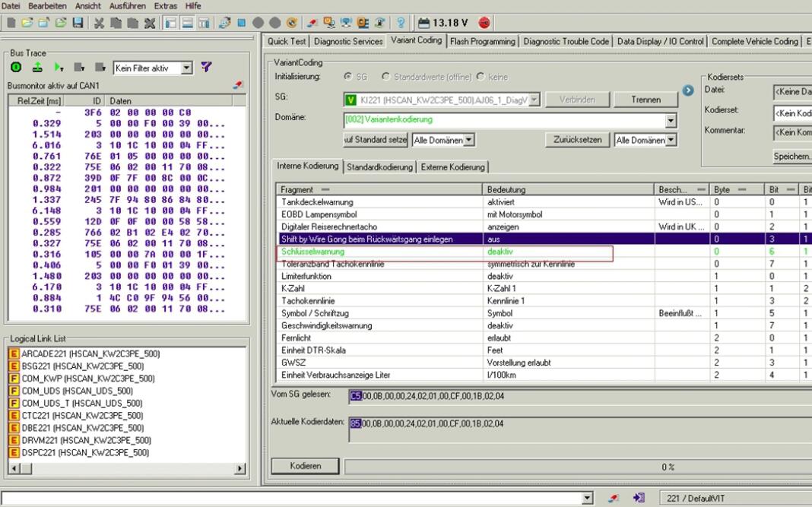Open the Bearbeiten menu
The width and height of the screenshot is (812, 507).
[47, 5]
